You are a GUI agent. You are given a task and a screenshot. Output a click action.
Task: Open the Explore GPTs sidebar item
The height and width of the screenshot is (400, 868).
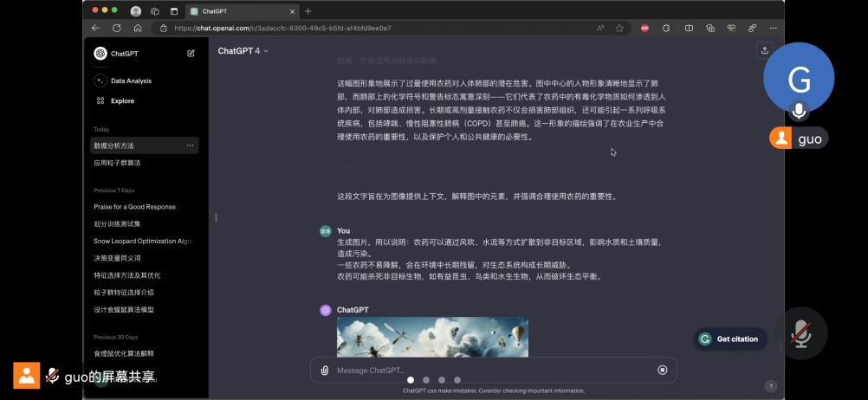coord(122,101)
